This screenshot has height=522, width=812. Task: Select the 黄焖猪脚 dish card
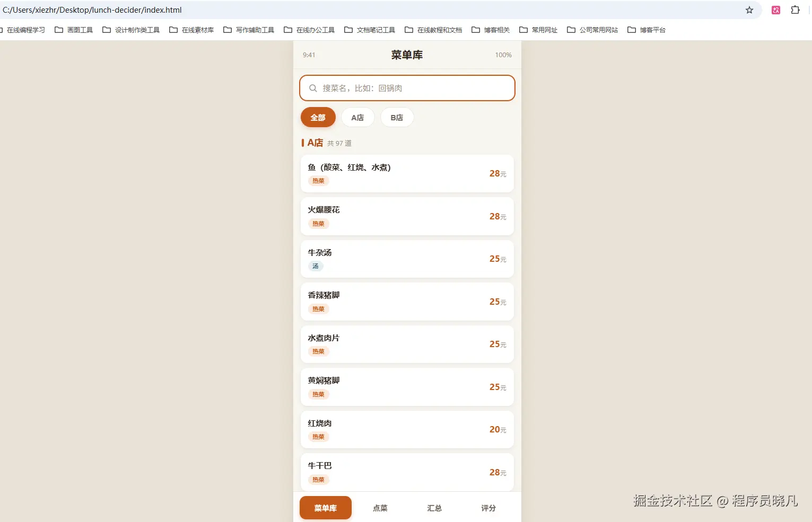pyautogui.click(x=407, y=387)
